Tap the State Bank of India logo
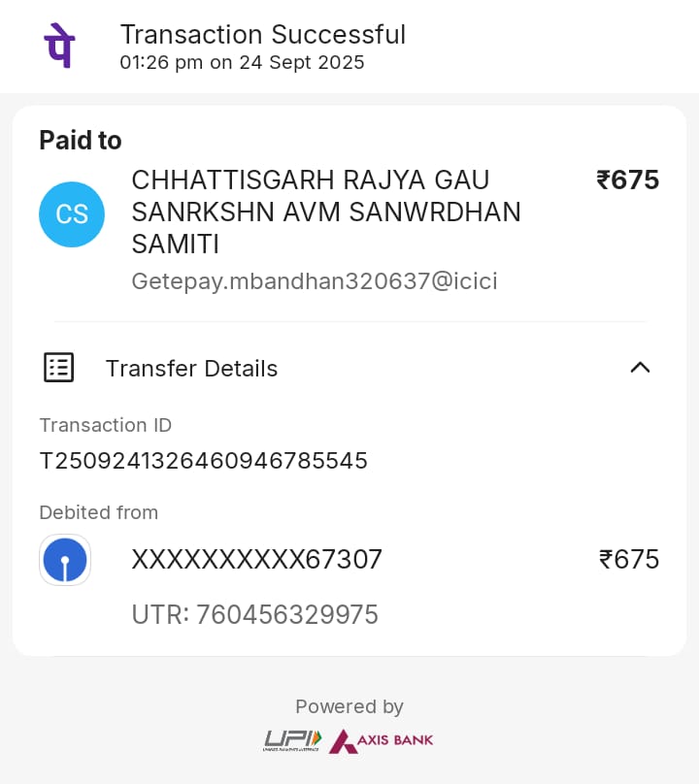The height and width of the screenshot is (784, 699). [65, 560]
